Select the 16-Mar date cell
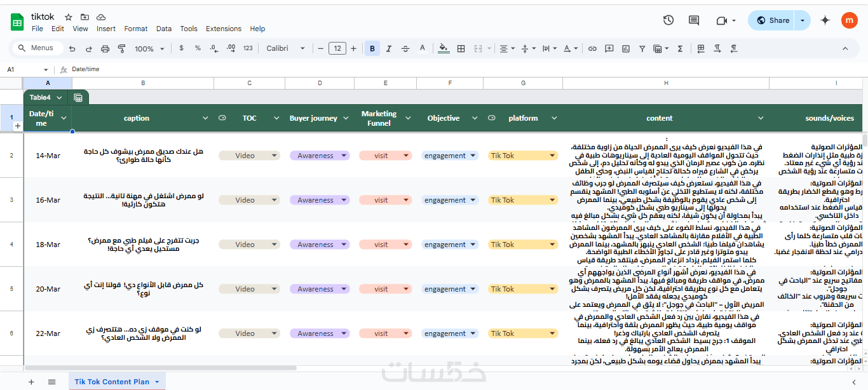The width and height of the screenshot is (868, 390). [x=48, y=200]
